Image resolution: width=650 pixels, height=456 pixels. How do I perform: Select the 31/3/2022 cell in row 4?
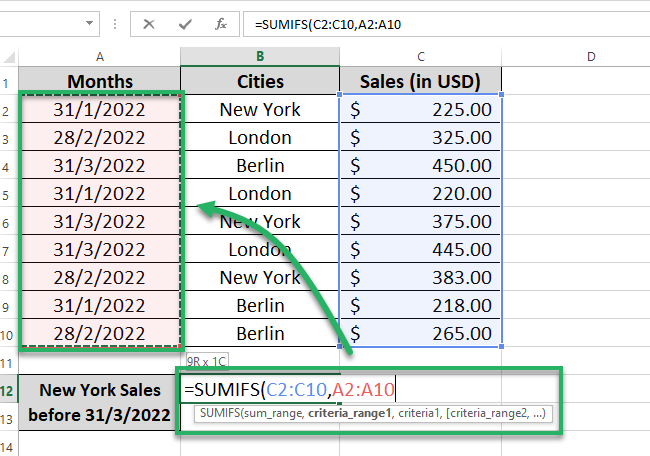click(x=99, y=165)
